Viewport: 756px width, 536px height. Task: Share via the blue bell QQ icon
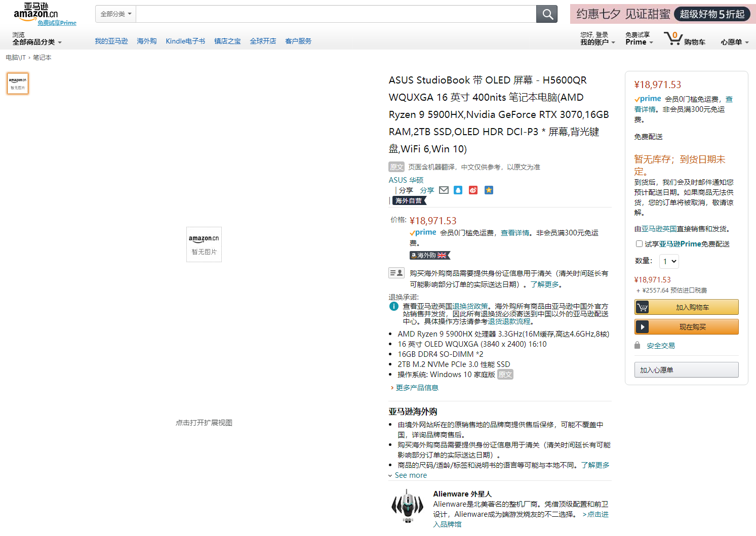(458, 190)
